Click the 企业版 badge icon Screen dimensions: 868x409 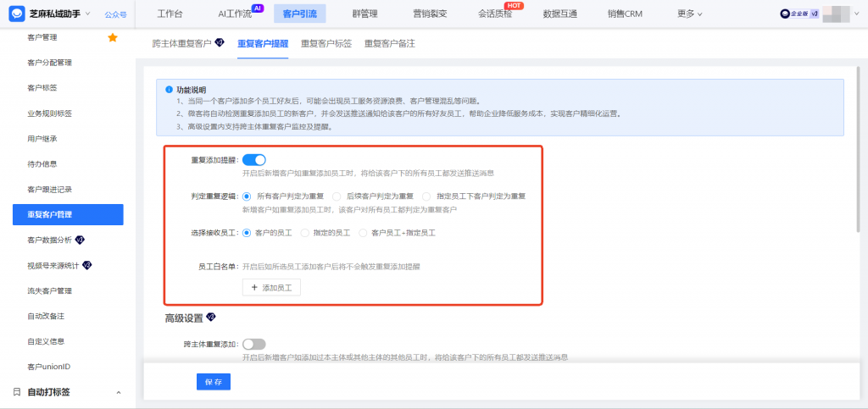[799, 14]
